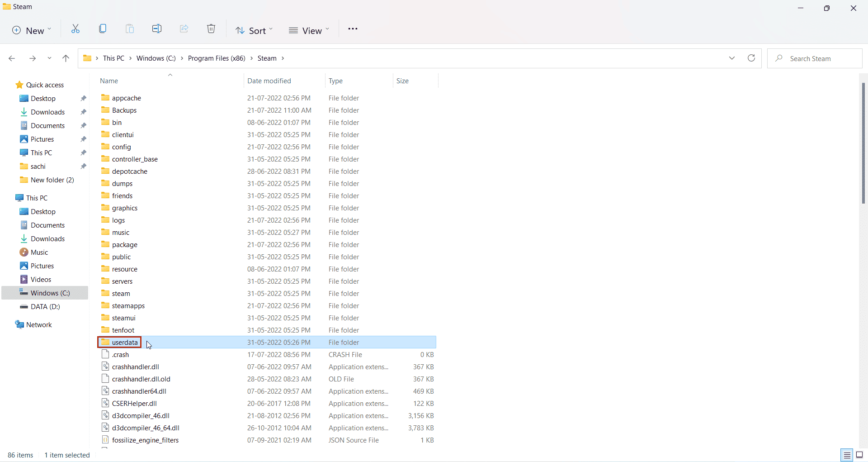868x462 pixels.
Task: Click the Copy icon in toolbar
Action: click(103, 29)
